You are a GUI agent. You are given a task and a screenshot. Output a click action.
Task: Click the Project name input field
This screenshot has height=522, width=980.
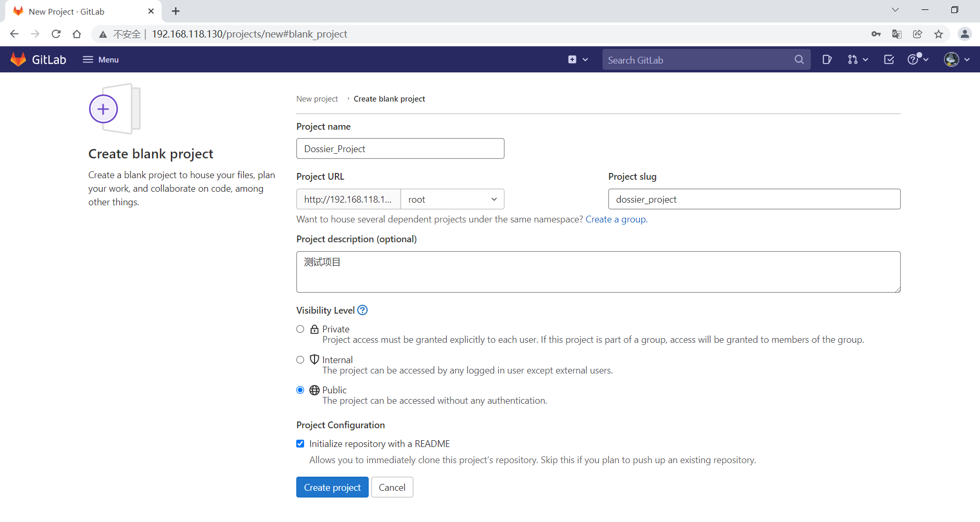[400, 148]
